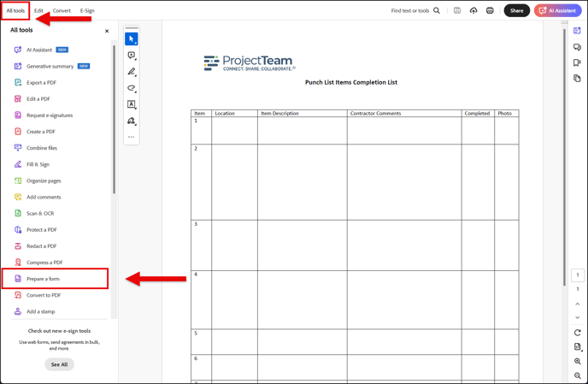
Task: Click the zoom out magnifier
Action: click(578, 375)
